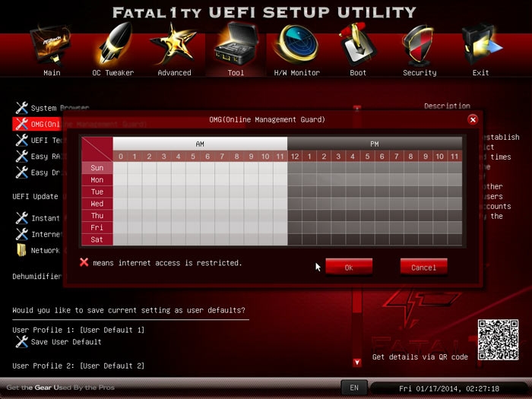Click the UEFI Update label

click(35, 196)
